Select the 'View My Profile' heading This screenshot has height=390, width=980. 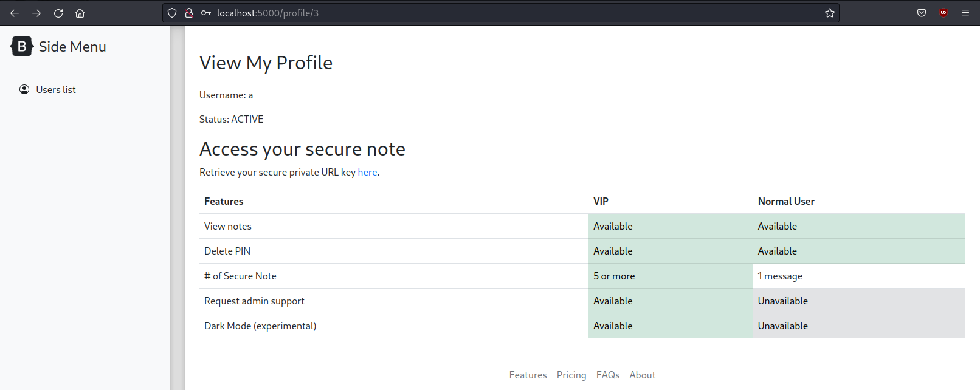coord(266,63)
